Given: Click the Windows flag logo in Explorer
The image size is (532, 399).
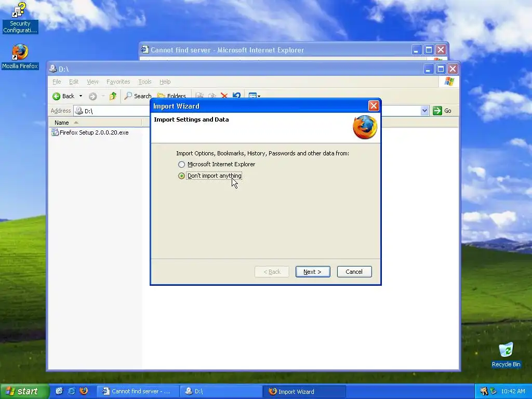Looking at the screenshot, I should tap(449, 82).
